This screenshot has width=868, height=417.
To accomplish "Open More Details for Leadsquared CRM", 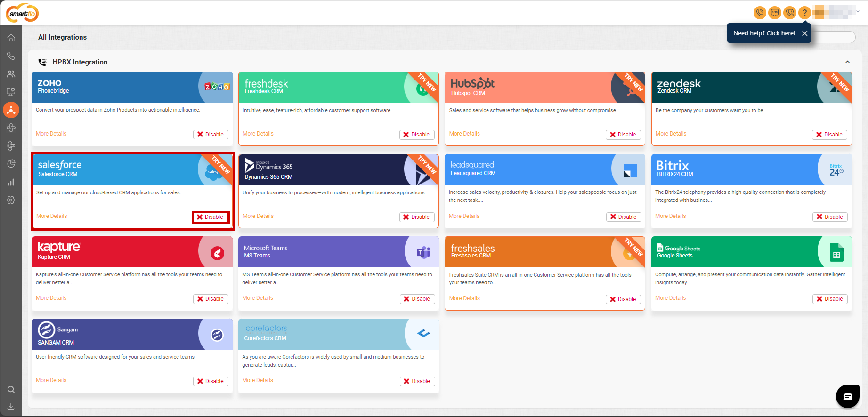I will (x=464, y=216).
